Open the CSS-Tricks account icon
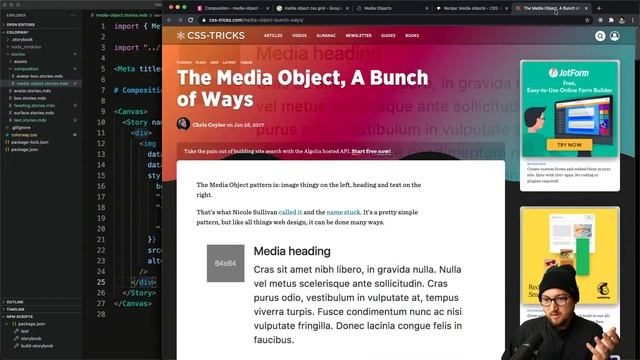The image size is (640, 360). 615,36
